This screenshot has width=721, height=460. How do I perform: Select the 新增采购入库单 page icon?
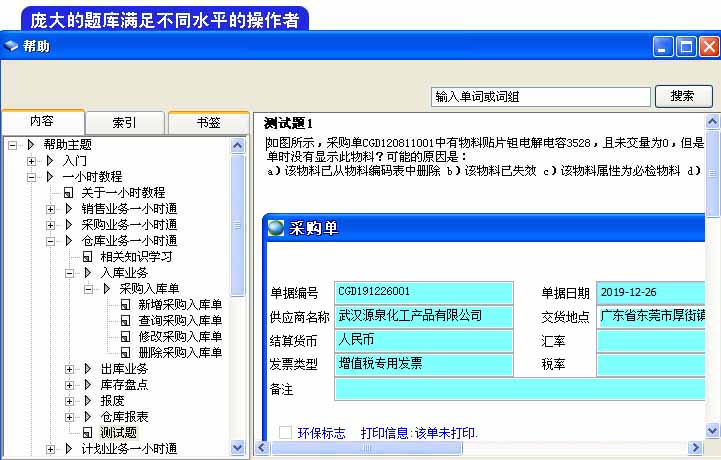[126, 305]
